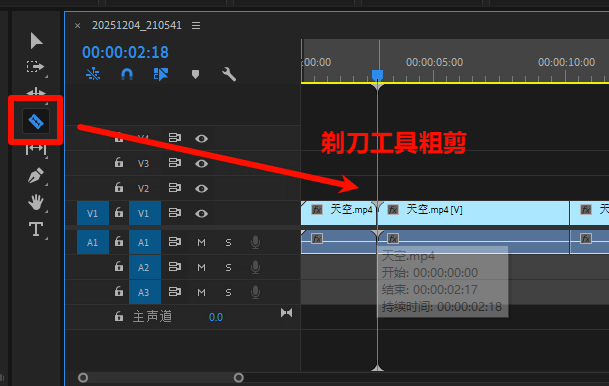Toggle A3 track targeting button
This screenshot has width=609, height=386.
[x=145, y=292]
